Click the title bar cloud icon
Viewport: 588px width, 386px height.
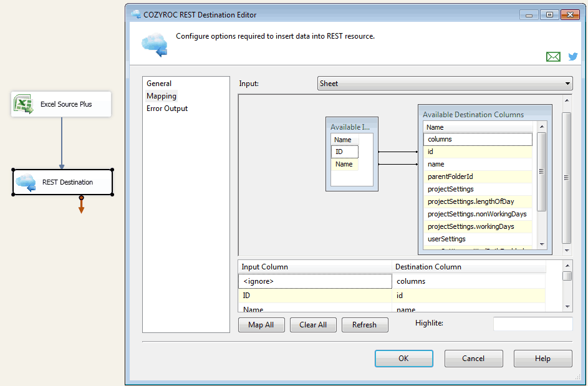[136, 14]
